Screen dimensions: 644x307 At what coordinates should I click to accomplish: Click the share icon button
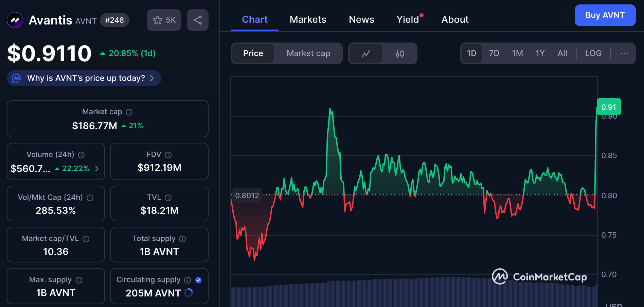(x=197, y=20)
